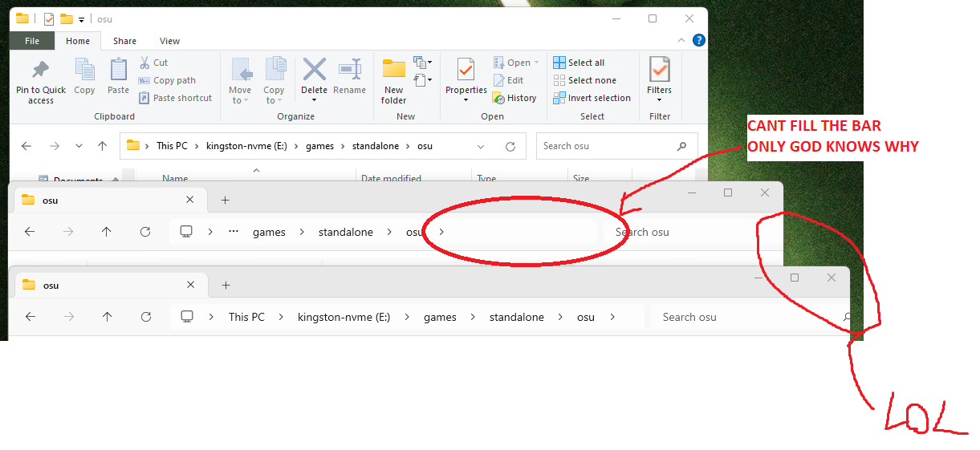Screen dimensions: 980x450
Task: Click Search osu field in tabbed full-path window
Action: click(x=752, y=317)
